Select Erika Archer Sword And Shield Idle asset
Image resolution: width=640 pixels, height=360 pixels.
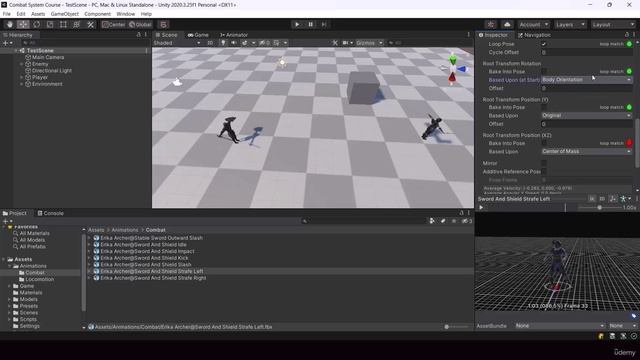(143, 244)
